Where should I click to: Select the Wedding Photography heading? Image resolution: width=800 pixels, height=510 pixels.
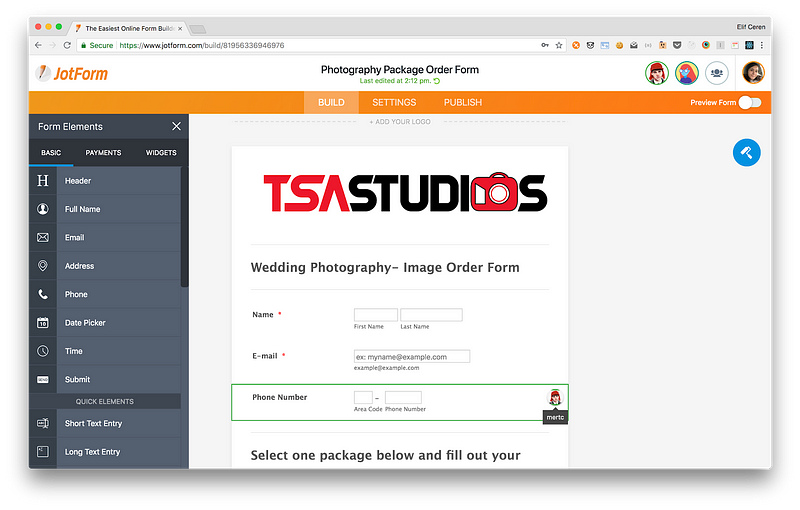coord(385,267)
